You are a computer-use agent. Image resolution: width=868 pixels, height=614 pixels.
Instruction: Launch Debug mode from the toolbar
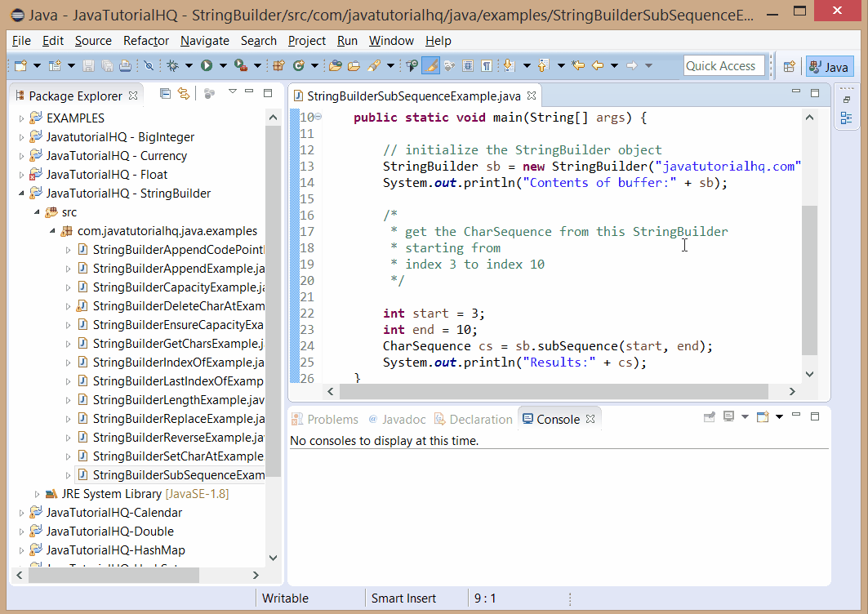coord(173,64)
